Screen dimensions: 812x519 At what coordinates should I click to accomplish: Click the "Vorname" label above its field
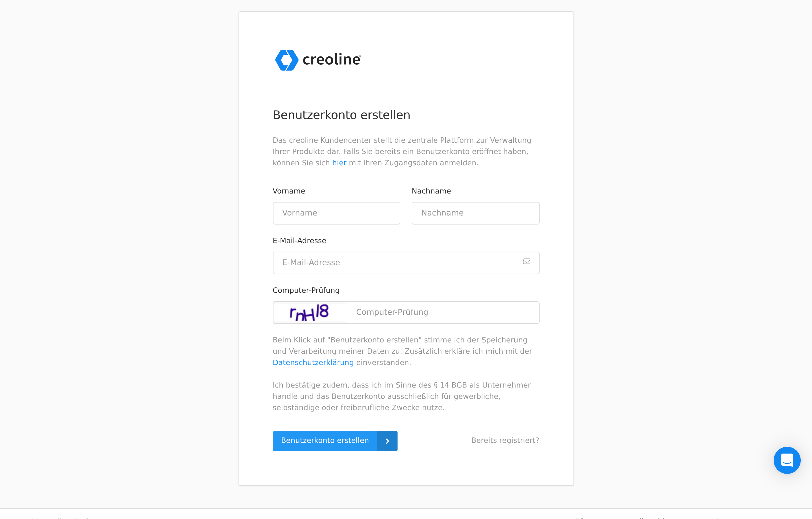[x=289, y=191]
